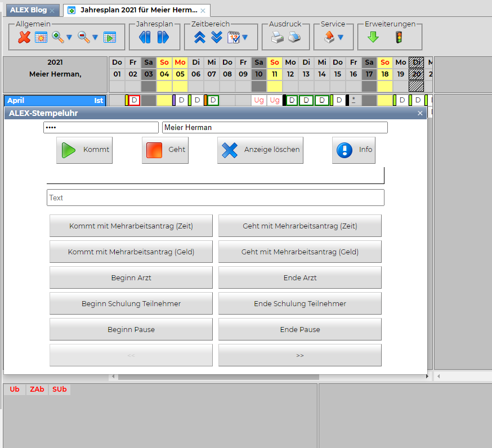Screen dimensions: 492x448
Task: Open the zoom in dropdown arrow
Action: point(69,38)
